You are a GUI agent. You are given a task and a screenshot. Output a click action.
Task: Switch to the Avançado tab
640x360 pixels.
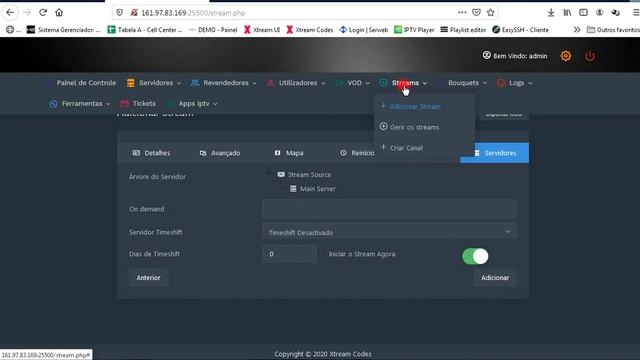220,153
